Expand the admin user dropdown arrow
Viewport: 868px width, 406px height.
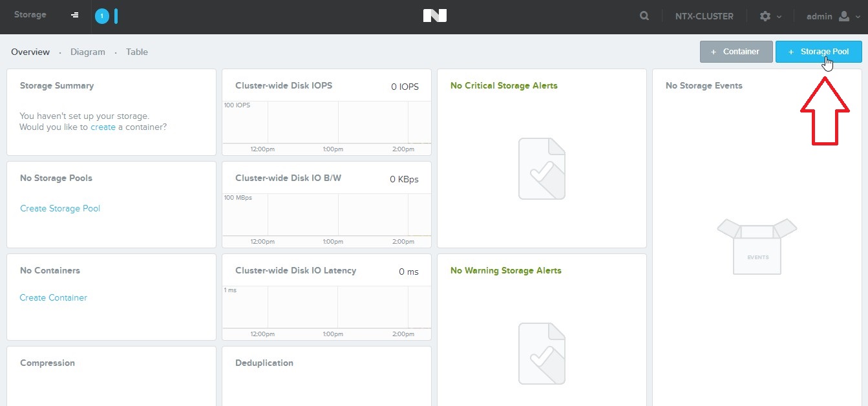click(x=858, y=17)
